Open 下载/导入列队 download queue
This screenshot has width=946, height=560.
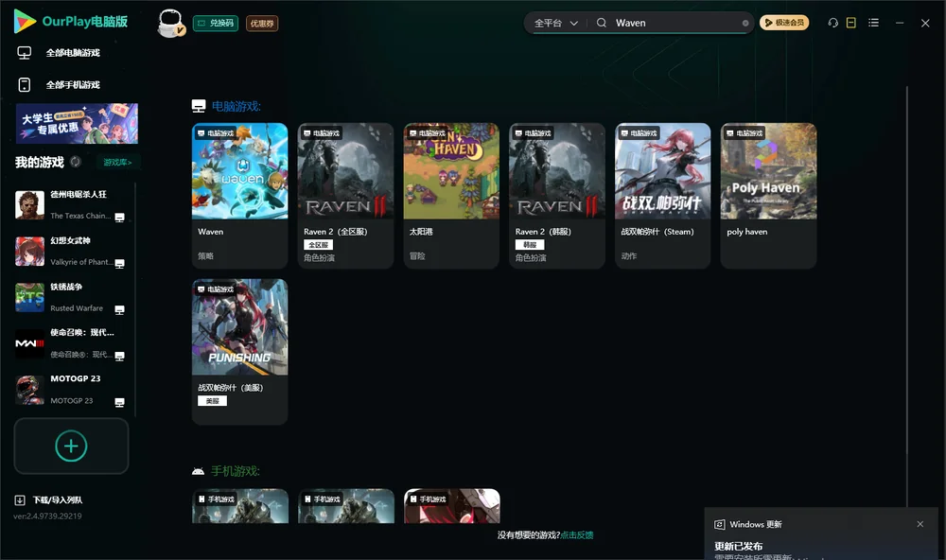point(58,500)
